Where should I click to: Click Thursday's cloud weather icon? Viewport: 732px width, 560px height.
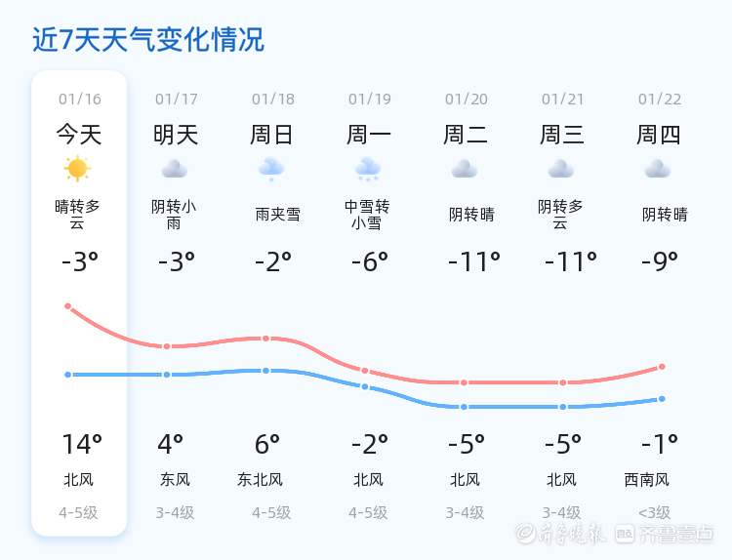(x=658, y=169)
